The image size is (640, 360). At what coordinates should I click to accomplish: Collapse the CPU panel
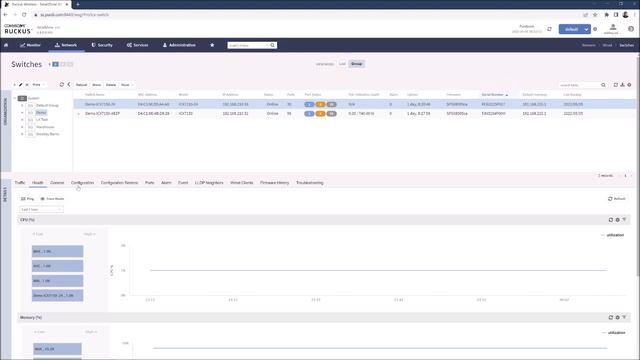click(624, 220)
